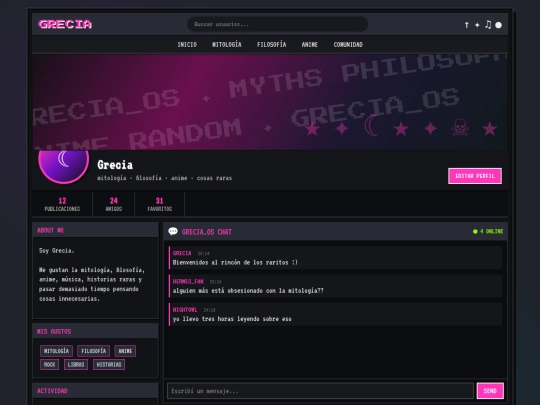The image size is (540, 405).
Task: Click the tagline 'mitología · filosofía · anime · cosas raras'
Action: pos(165,178)
